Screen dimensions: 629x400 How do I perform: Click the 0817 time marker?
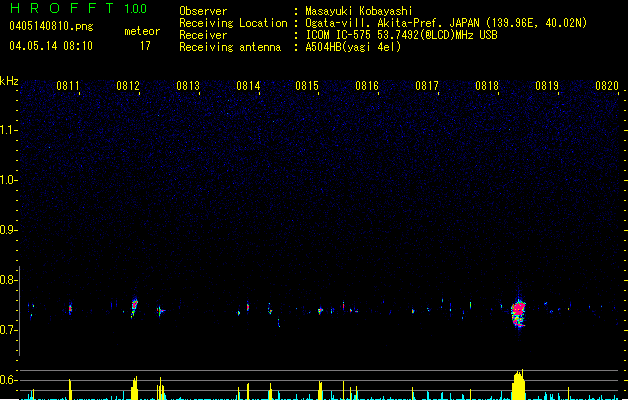coord(427,86)
